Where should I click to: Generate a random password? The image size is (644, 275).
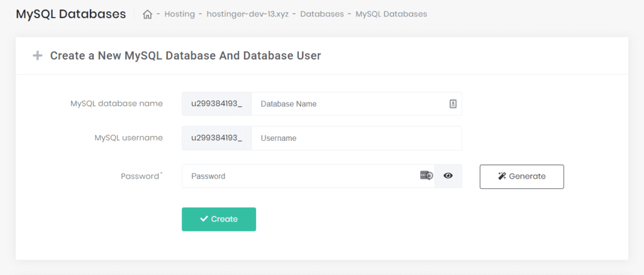[521, 176]
